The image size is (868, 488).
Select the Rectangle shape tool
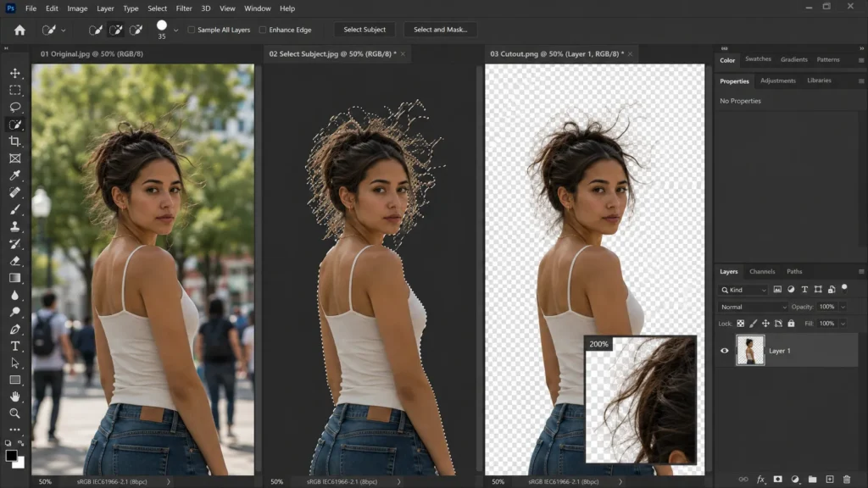(x=15, y=380)
